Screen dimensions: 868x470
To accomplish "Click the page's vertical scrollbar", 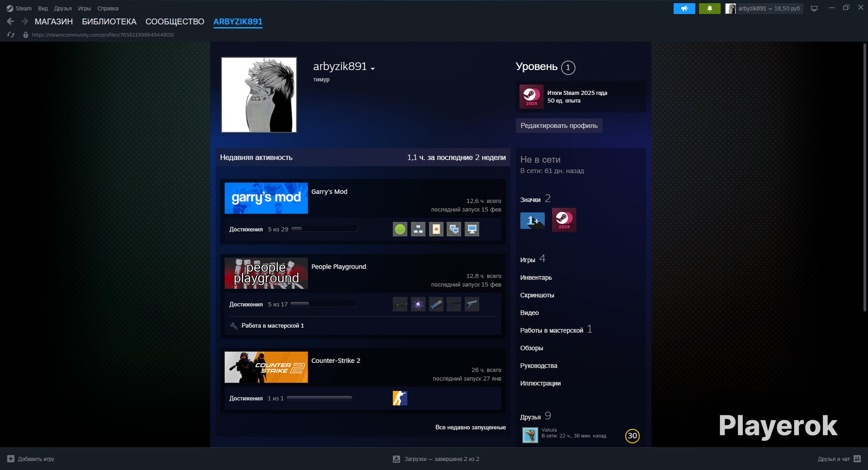I will coord(864,177).
